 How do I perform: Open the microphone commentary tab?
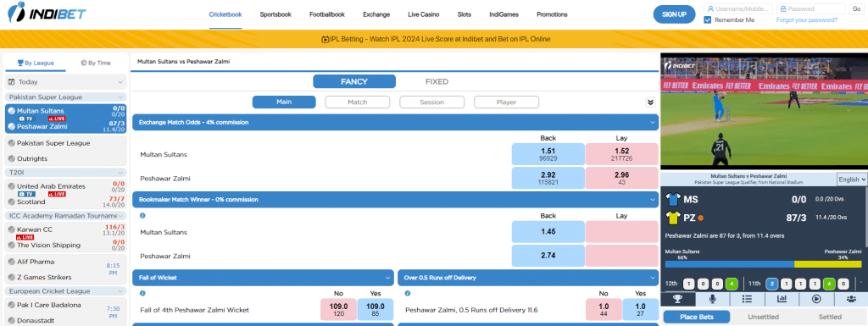(712, 299)
